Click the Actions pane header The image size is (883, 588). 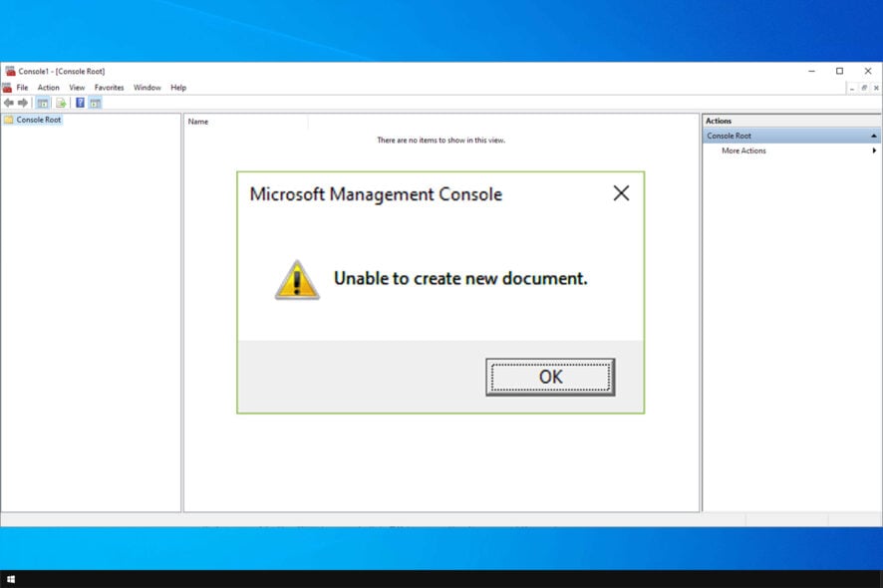(x=791, y=121)
